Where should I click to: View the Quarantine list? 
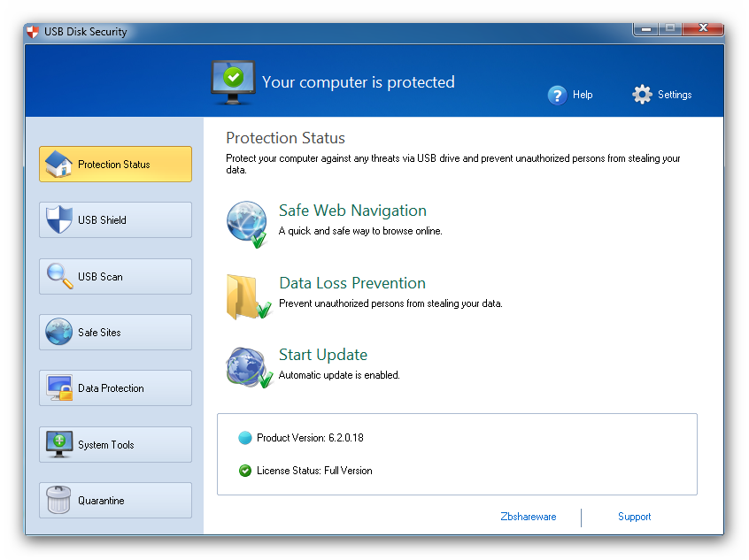pyautogui.click(x=116, y=501)
